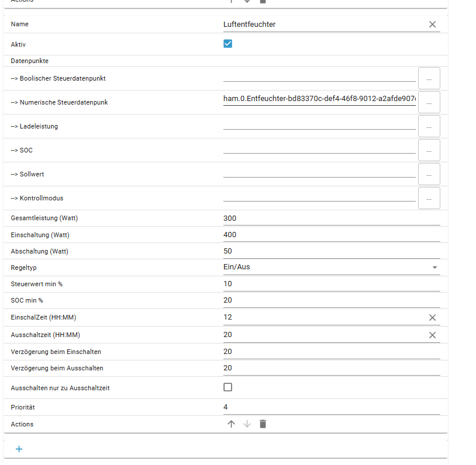The image size is (476, 465).
Task: Browse for SOC datapoint with the ... button
Action: 429,150
